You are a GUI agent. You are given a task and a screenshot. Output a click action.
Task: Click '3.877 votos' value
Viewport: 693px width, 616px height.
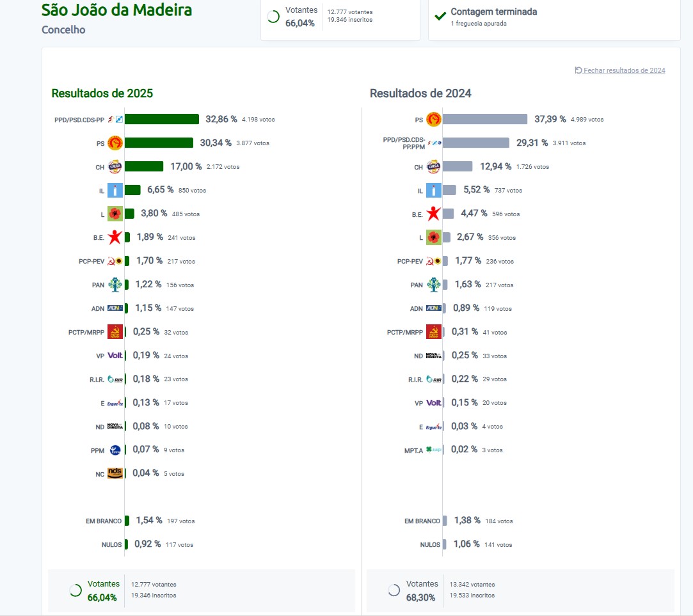253,143
